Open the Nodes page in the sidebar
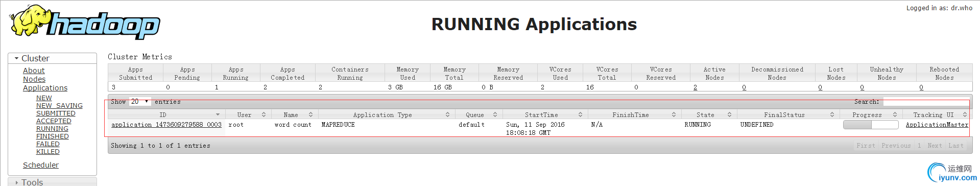Image resolution: width=980 pixels, height=186 pixels. click(34, 79)
